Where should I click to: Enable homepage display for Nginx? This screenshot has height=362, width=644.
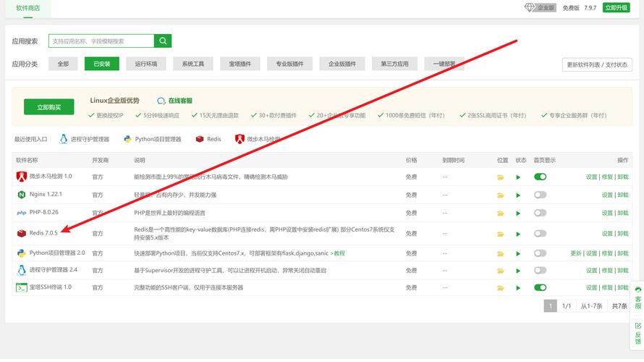tap(540, 195)
